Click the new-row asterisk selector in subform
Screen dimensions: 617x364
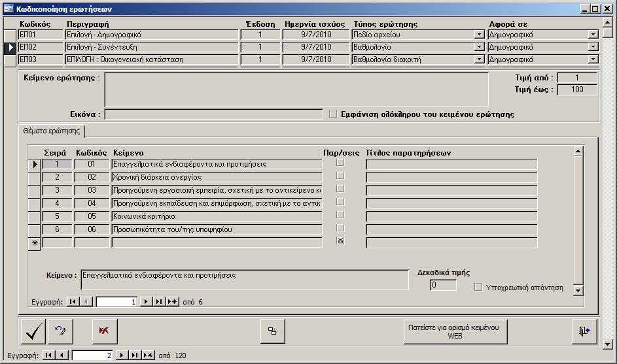(35, 243)
